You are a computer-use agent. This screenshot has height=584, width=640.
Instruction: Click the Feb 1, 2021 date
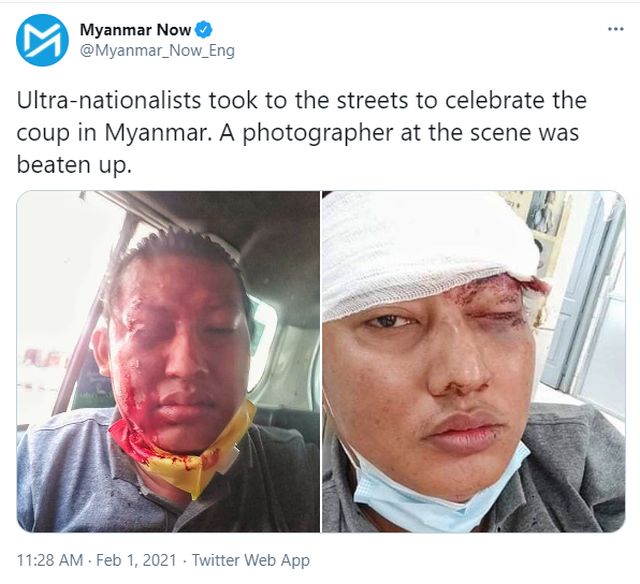136,560
